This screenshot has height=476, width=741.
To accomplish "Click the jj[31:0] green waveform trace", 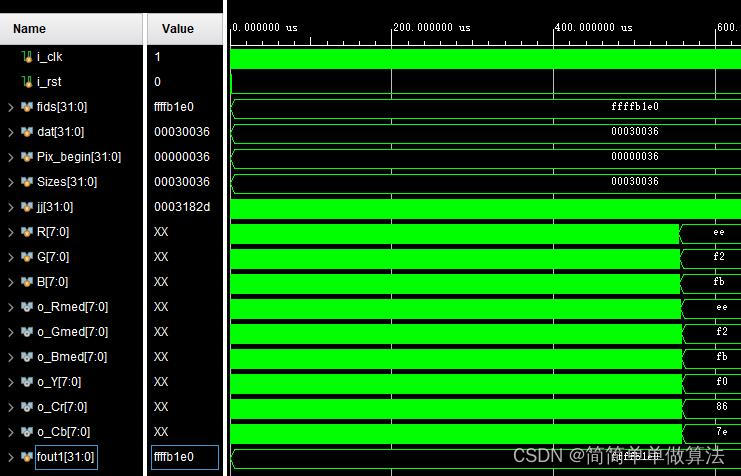I will pos(485,209).
